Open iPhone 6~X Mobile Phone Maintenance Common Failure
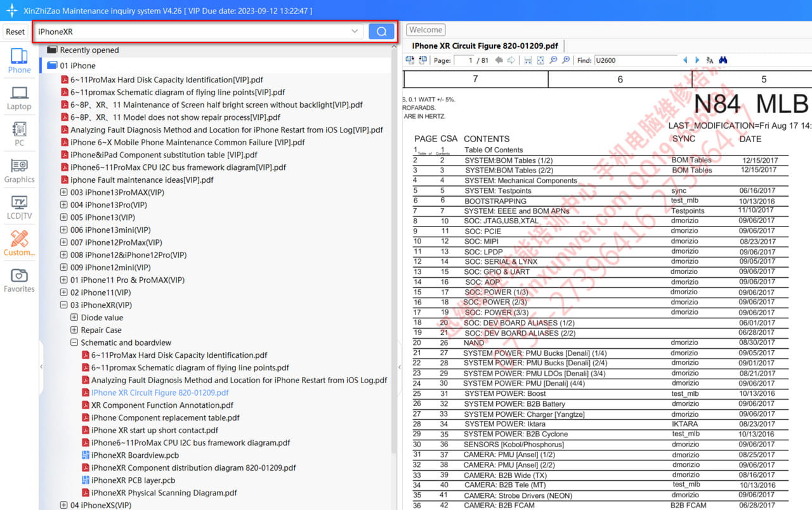 click(188, 142)
